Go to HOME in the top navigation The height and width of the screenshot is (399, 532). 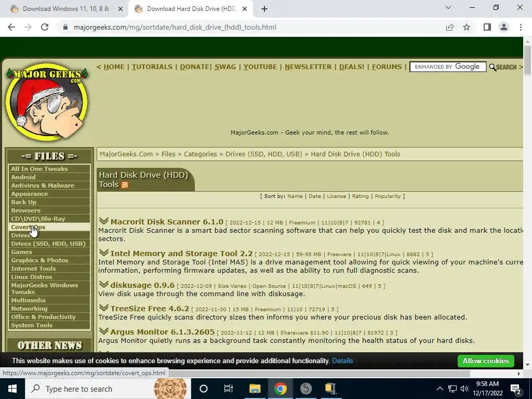pyautogui.click(x=114, y=67)
